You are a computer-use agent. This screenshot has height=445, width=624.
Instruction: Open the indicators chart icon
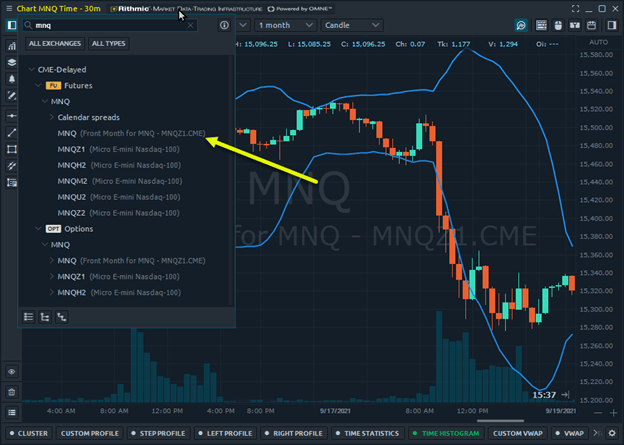coord(12,46)
